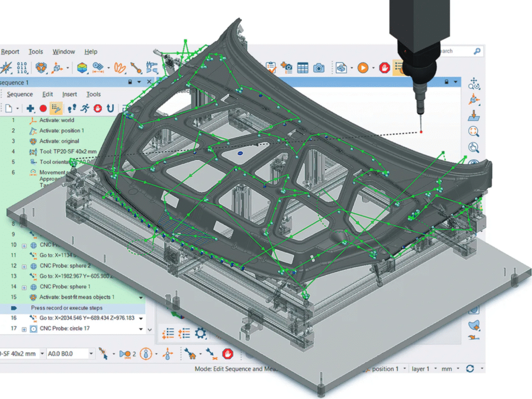The height and width of the screenshot is (399, 532).
Task: Click the new sequence page icon
Action: 9,109
